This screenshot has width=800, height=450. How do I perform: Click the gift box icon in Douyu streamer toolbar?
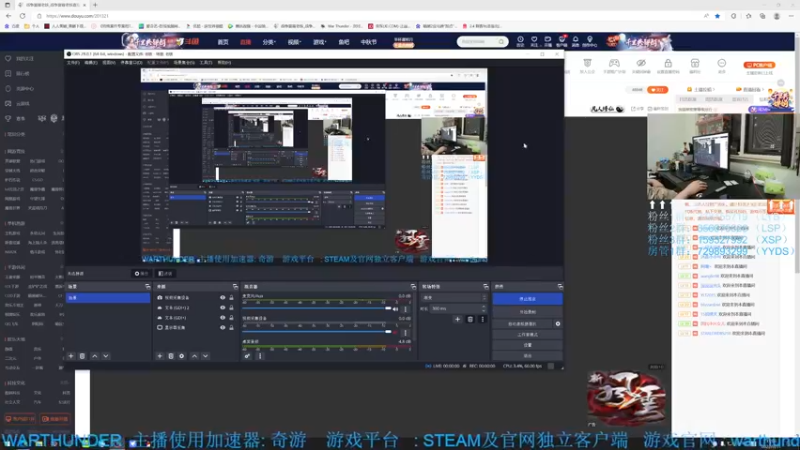point(695,63)
